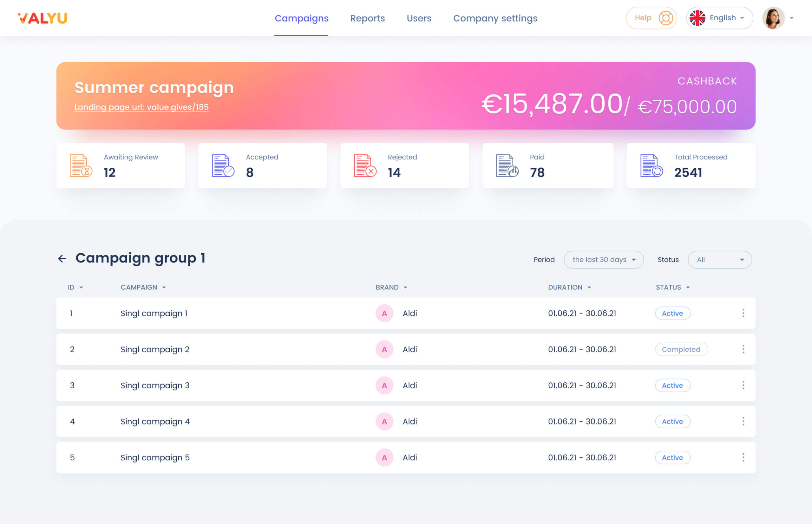Click the Rejected document X icon
The image size is (812, 524).
coord(365,166)
